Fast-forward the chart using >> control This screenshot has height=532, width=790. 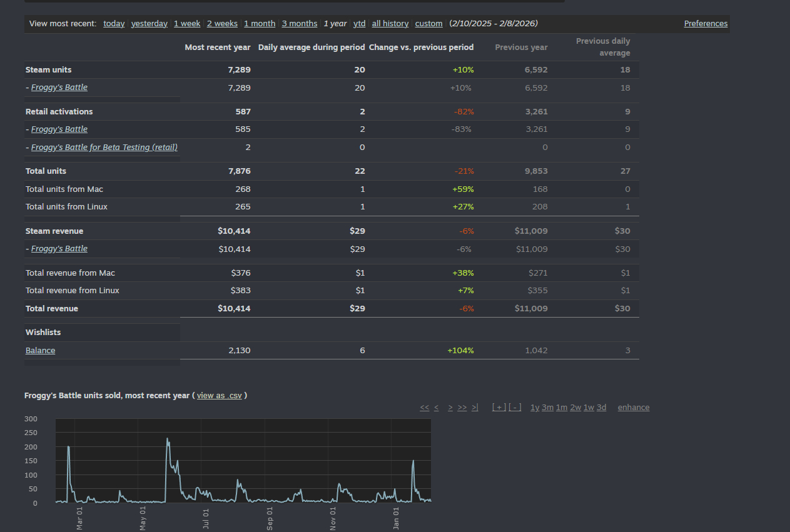coord(462,408)
